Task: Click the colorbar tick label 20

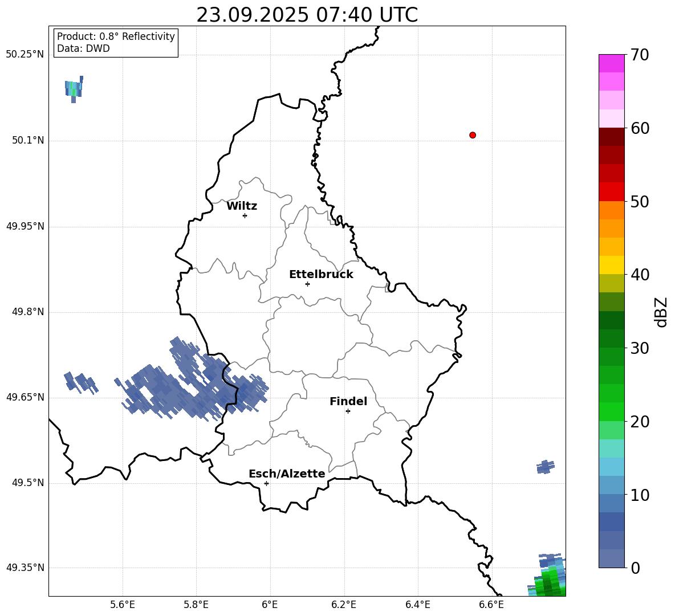Action: [x=640, y=422]
